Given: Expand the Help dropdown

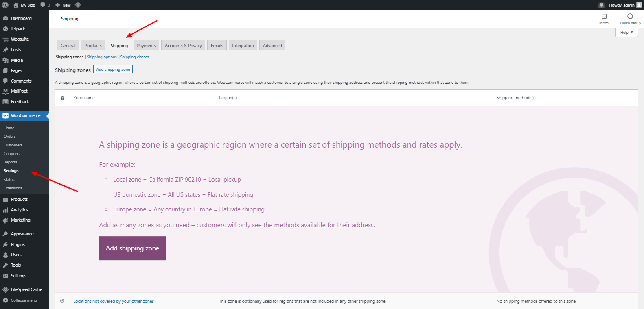Looking at the screenshot, I should pyautogui.click(x=626, y=33).
